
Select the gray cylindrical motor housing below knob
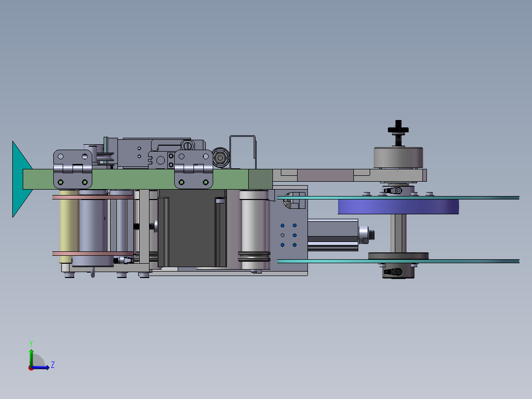coord(398,158)
